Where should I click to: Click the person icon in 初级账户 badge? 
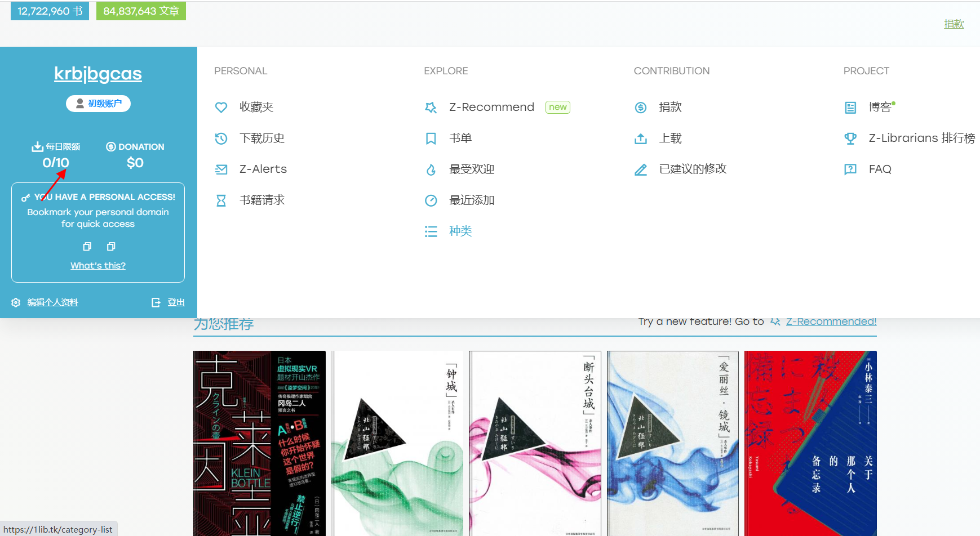tap(80, 104)
